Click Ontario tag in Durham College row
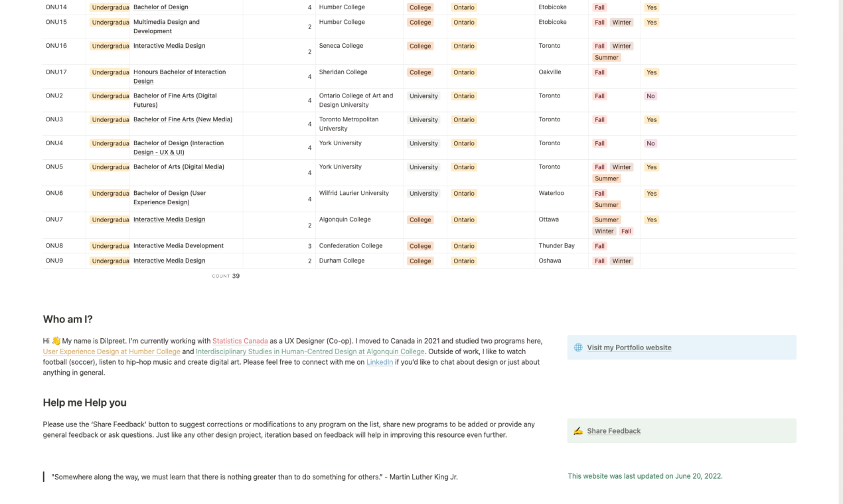 464,261
